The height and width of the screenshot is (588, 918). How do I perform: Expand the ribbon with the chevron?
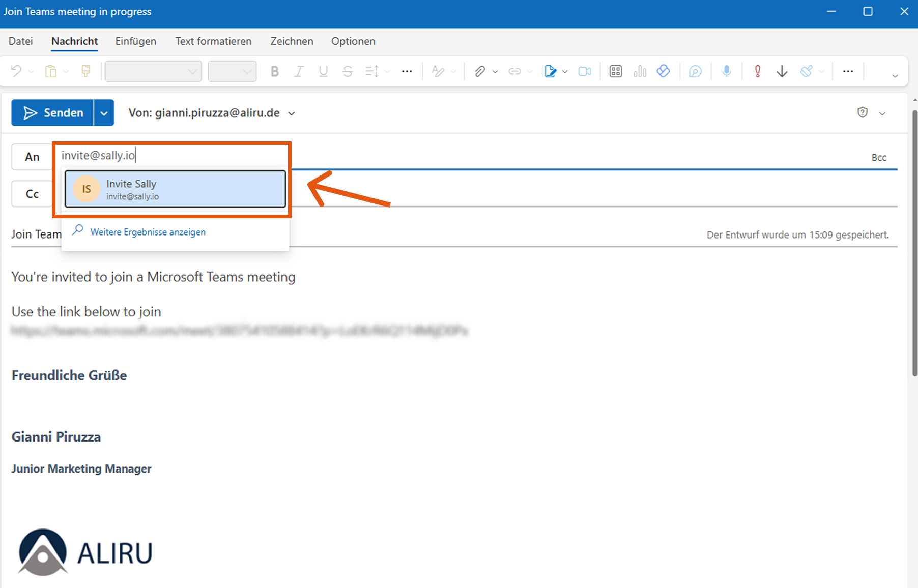(x=895, y=76)
